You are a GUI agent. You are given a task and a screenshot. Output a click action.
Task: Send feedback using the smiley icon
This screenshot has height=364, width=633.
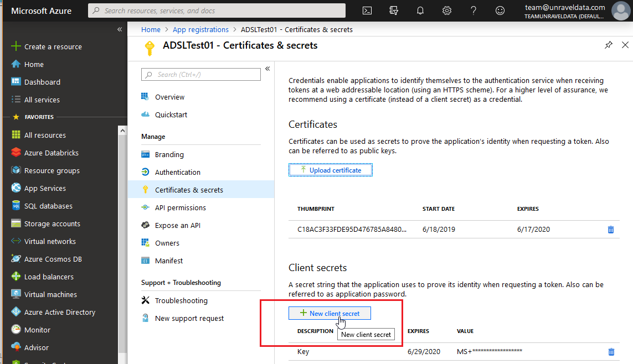tap(500, 11)
